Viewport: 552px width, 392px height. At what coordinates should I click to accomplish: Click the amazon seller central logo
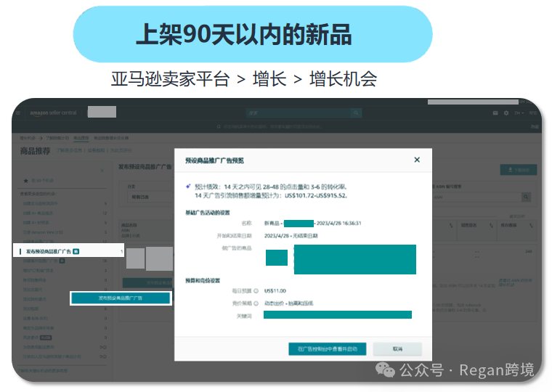tap(53, 113)
